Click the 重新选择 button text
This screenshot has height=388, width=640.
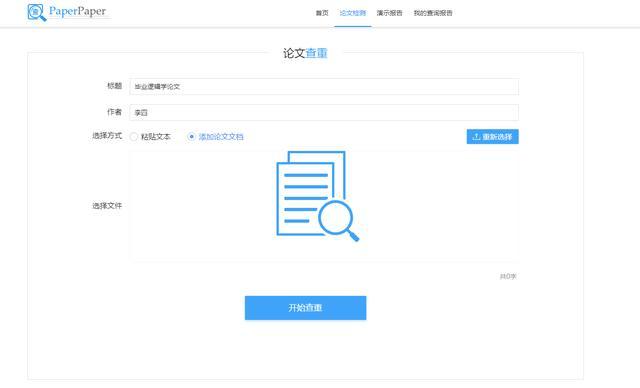coord(497,137)
